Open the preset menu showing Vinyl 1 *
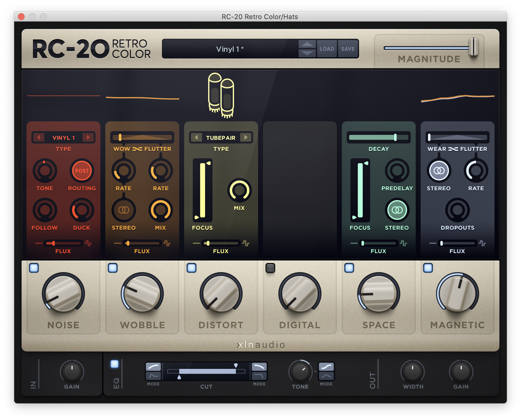The image size is (521, 420). [x=230, y=49]
